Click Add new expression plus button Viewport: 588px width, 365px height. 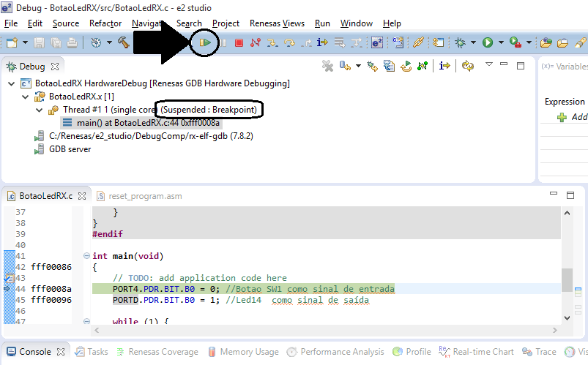coord(562,117)
